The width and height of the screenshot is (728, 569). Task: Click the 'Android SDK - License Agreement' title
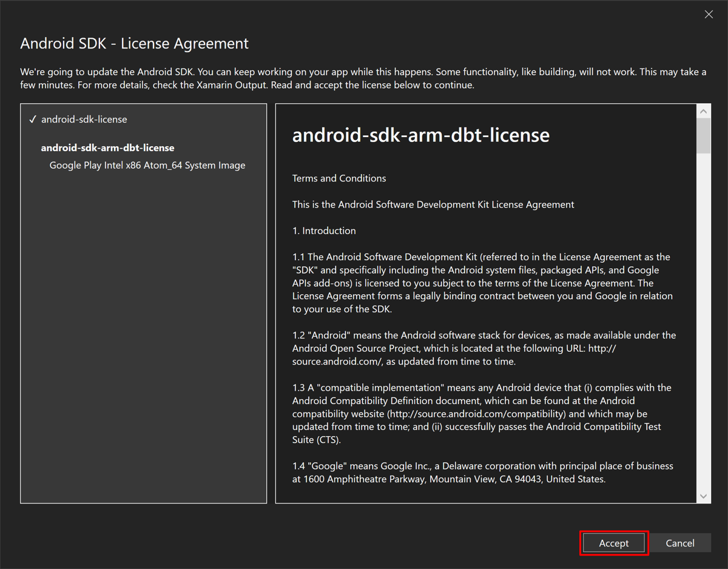click(x=135, y=44)
